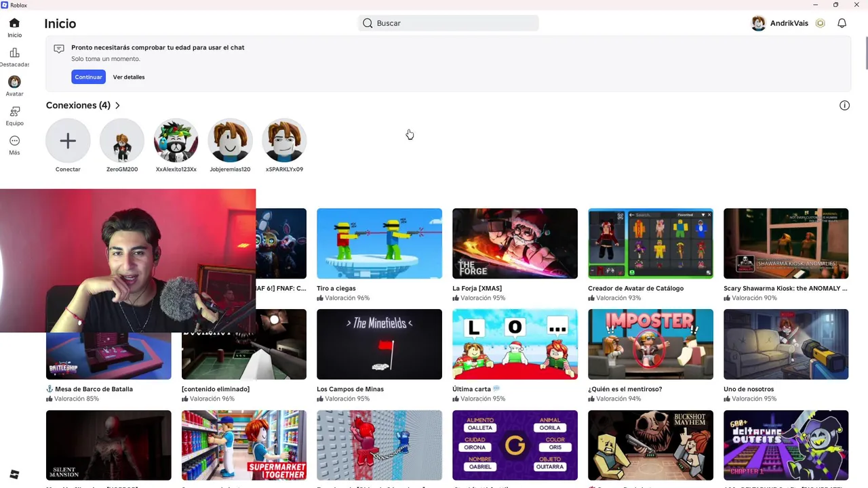Focus the Buscar search field
The height and width of the screenshot is (488, 868).
coord(448,23)
